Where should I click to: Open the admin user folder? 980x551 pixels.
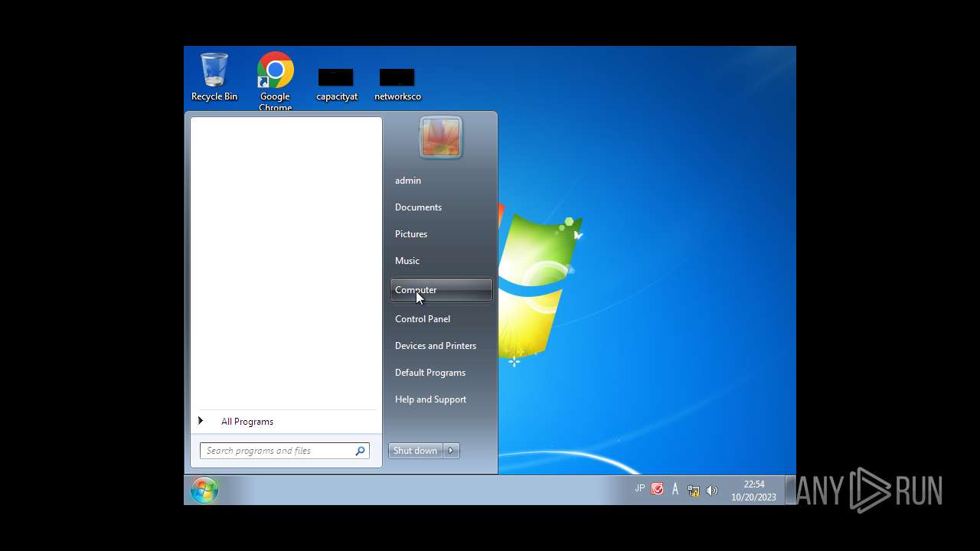tap(440, 181)
